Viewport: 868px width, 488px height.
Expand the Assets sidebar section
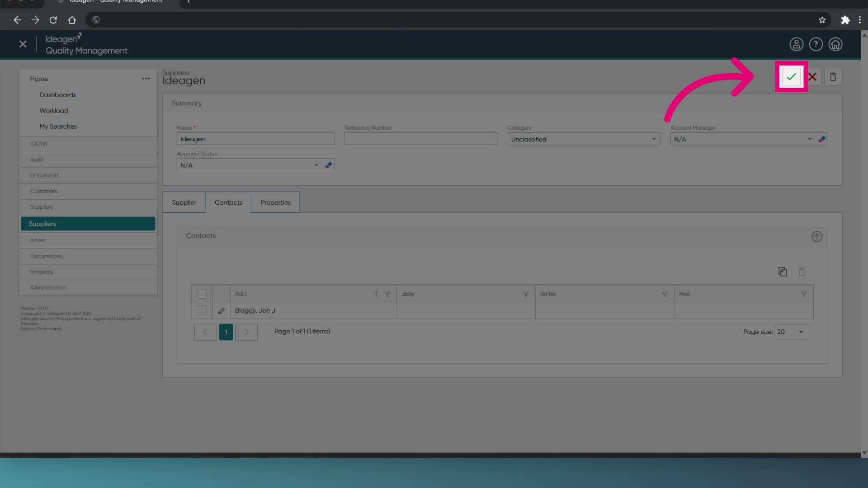(x=88, y=240)
